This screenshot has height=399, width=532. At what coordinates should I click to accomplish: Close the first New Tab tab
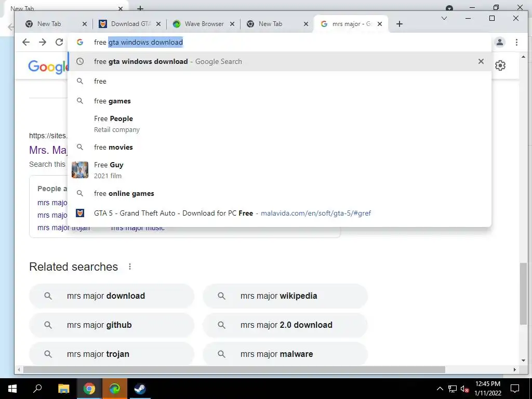tap(85, 24)
